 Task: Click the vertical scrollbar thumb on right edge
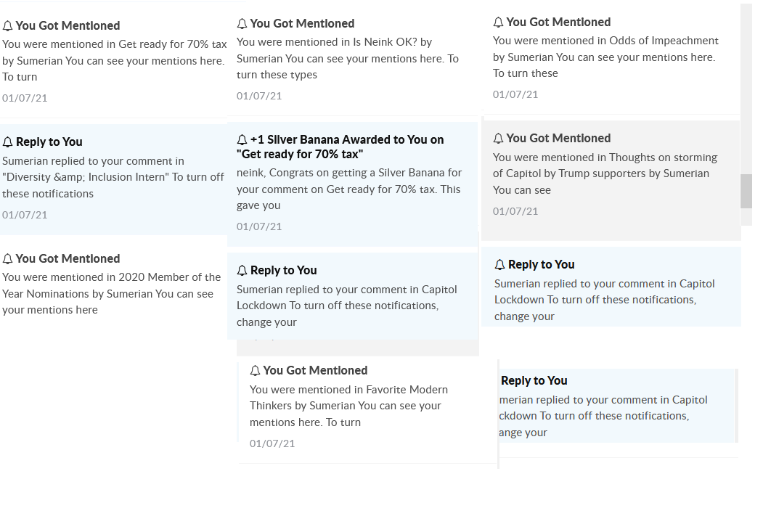[746, 191]
